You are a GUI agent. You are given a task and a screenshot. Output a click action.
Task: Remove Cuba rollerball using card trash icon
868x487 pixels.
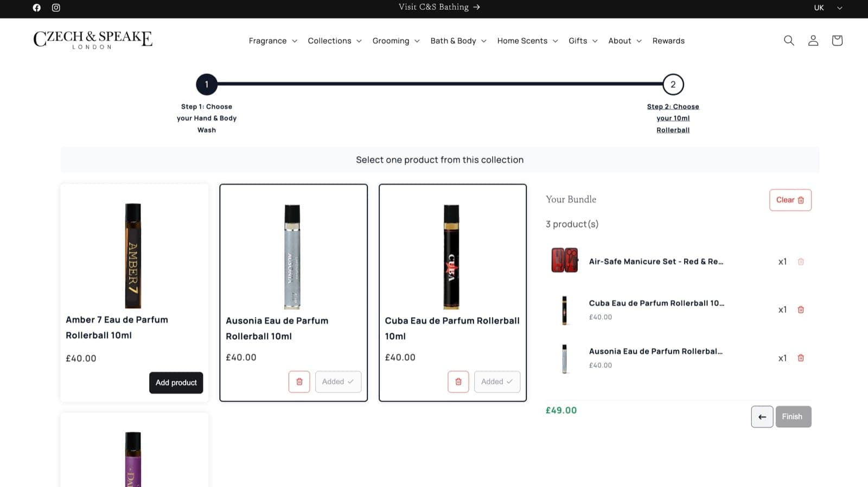(x=458, y=382)
